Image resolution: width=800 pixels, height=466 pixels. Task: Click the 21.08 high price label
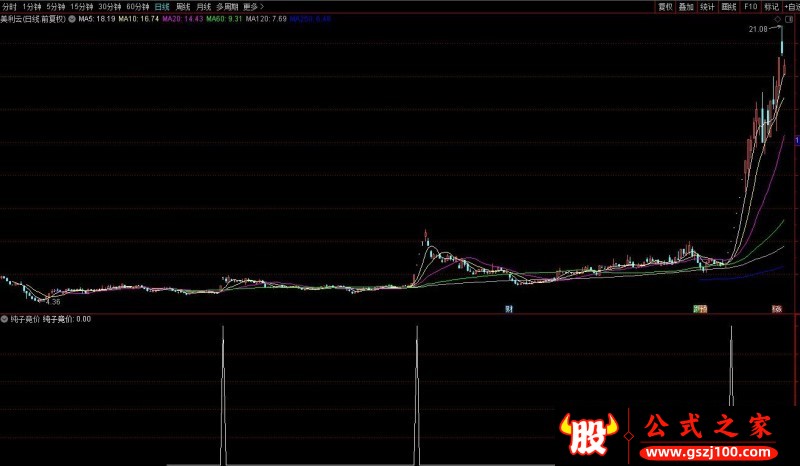(758, 29)
